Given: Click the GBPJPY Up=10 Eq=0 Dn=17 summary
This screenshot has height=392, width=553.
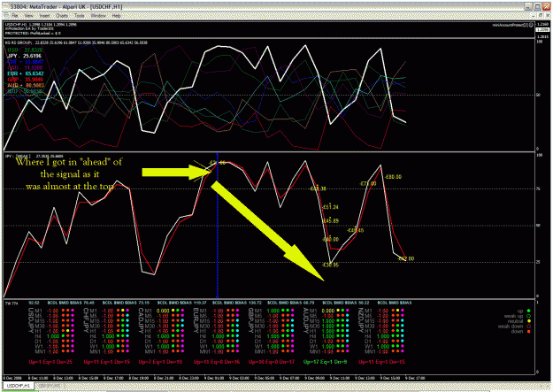Looking at the screenshot, I should point(272,362).
